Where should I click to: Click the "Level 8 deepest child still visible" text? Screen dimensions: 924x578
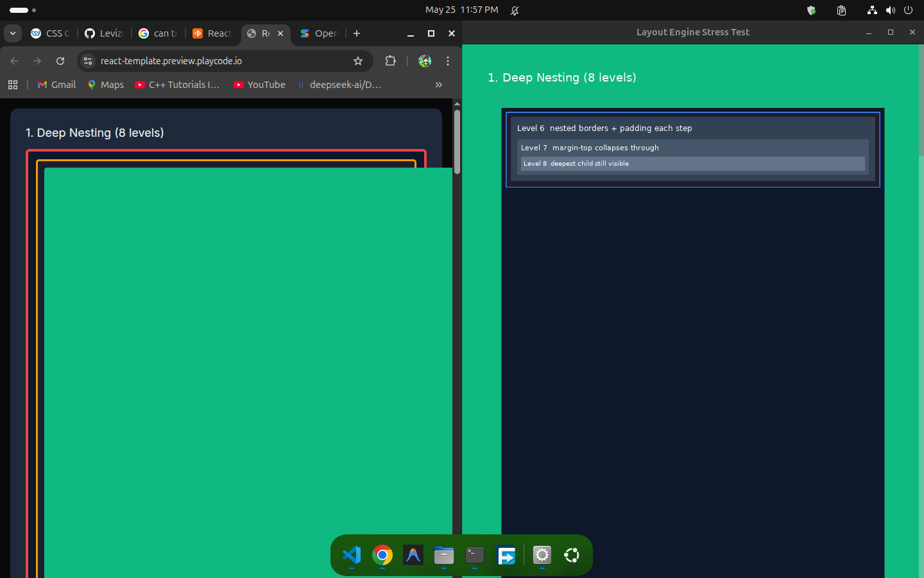pyautogui.click(x=576, y=164)
